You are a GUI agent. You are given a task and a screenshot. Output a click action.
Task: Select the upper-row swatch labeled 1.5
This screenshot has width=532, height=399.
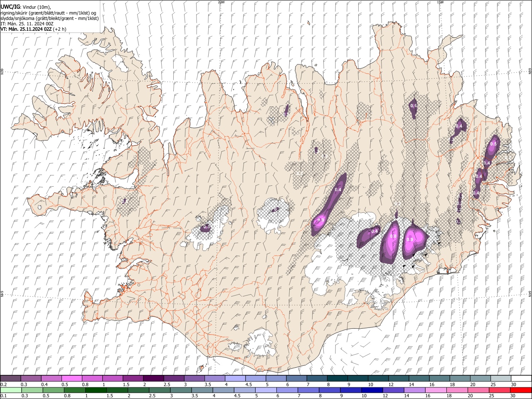(133, 378)
